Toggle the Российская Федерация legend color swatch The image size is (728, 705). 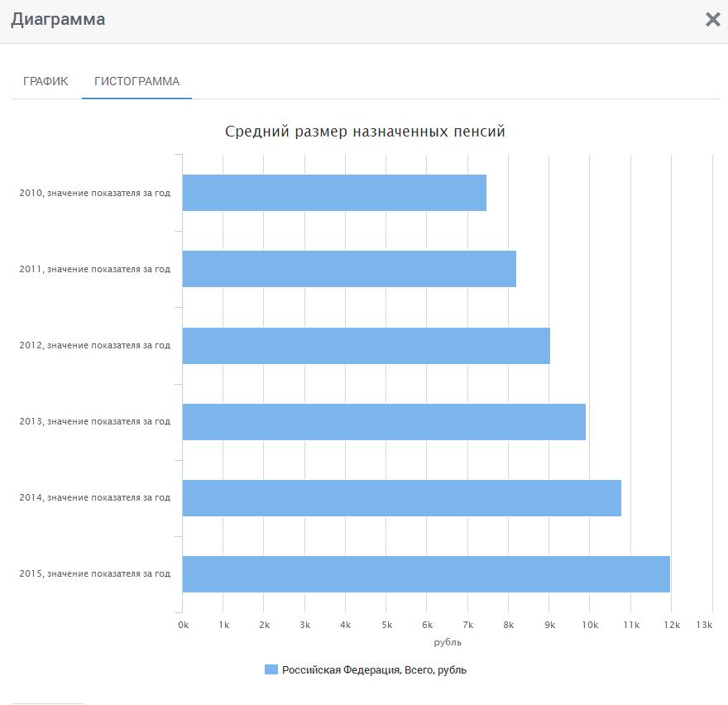pyautogui.click(x=271, y=669)
